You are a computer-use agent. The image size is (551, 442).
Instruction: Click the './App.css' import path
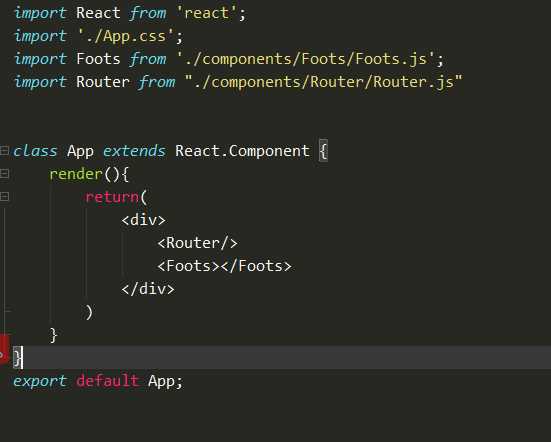125,37
